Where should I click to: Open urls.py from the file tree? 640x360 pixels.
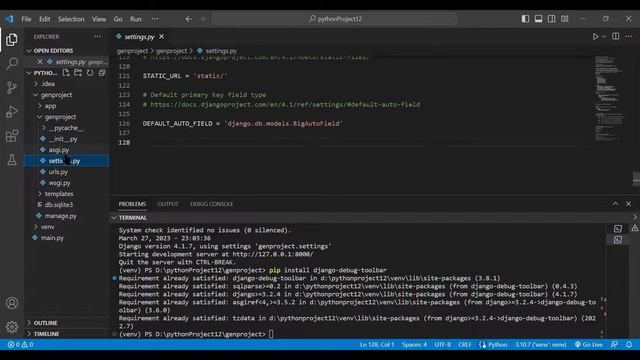click(x=58, y=172)
